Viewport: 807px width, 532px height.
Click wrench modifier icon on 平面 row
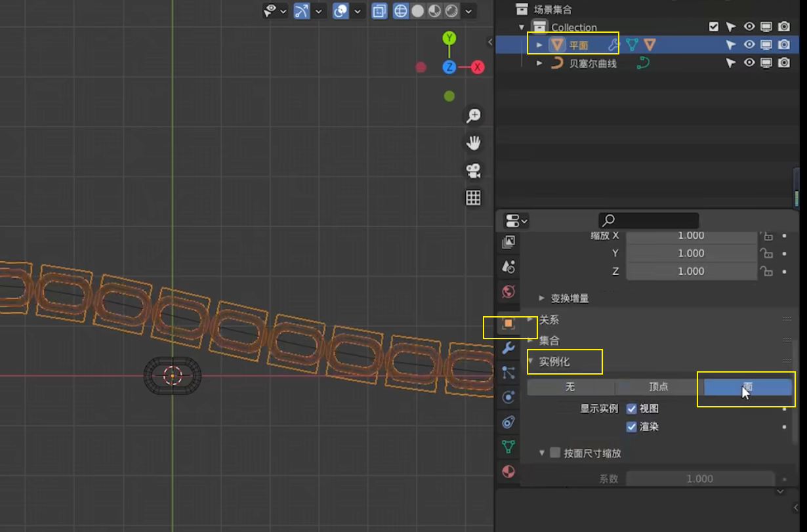pyautogui.click(x=613, y=45)
